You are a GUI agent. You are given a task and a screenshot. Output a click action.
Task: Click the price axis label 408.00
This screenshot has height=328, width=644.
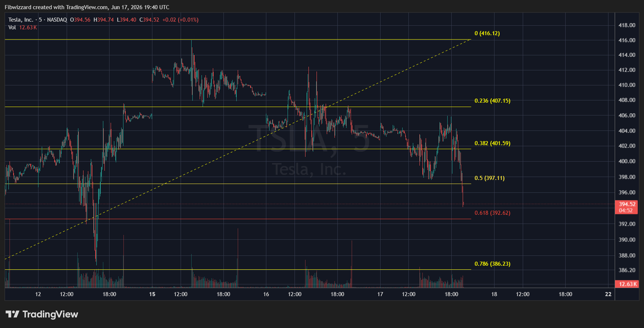click(627, 100)
